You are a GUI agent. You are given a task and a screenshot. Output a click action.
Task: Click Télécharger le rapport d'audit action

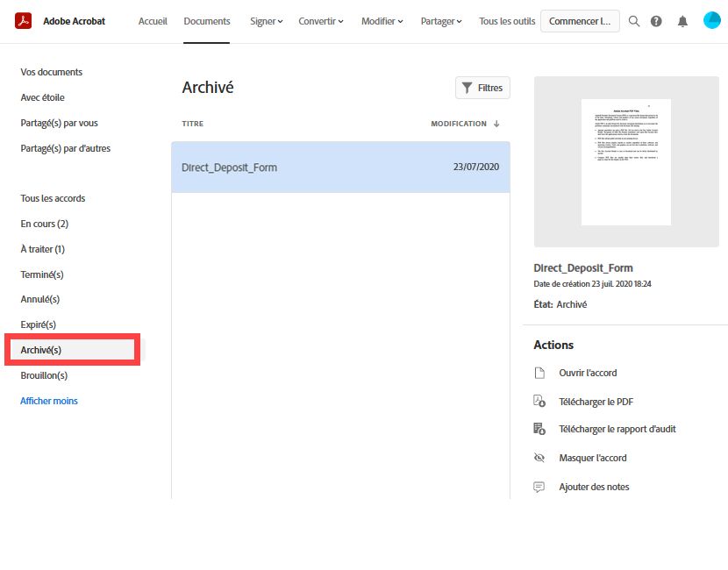pyautogui.click(x=617, y=430)
